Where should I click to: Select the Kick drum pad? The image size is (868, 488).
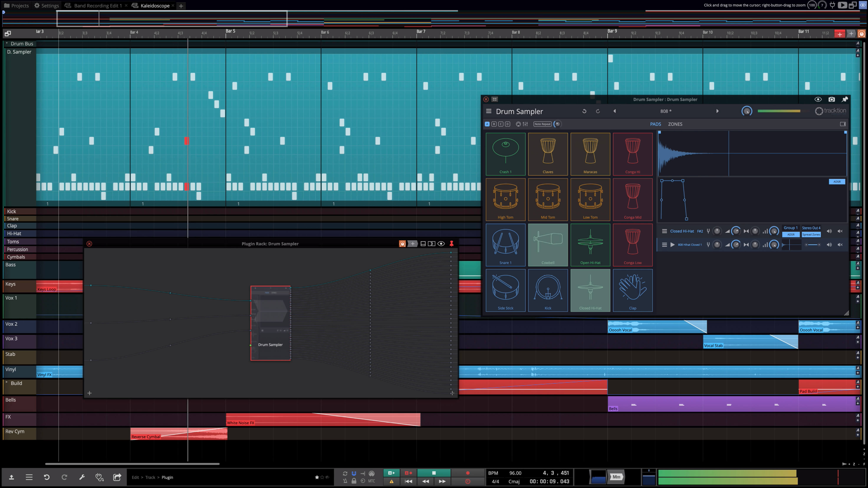[x=547, y=290]
